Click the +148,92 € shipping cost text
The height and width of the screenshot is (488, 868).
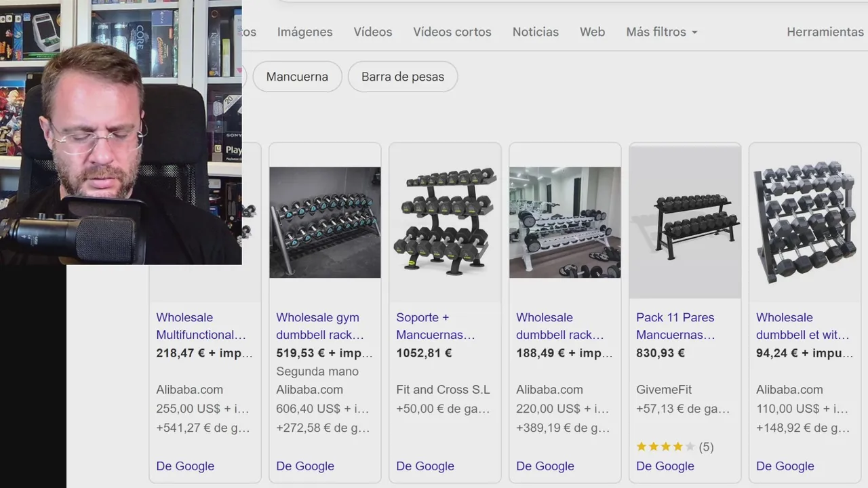803,428
